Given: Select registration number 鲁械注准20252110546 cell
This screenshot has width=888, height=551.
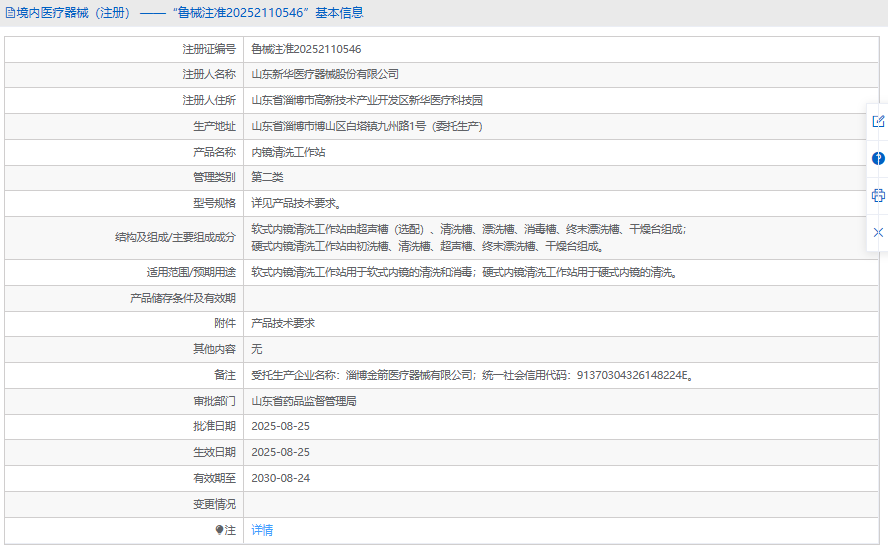Looking at the screenshot, I should pyautogui.click(x=306, y=49).
